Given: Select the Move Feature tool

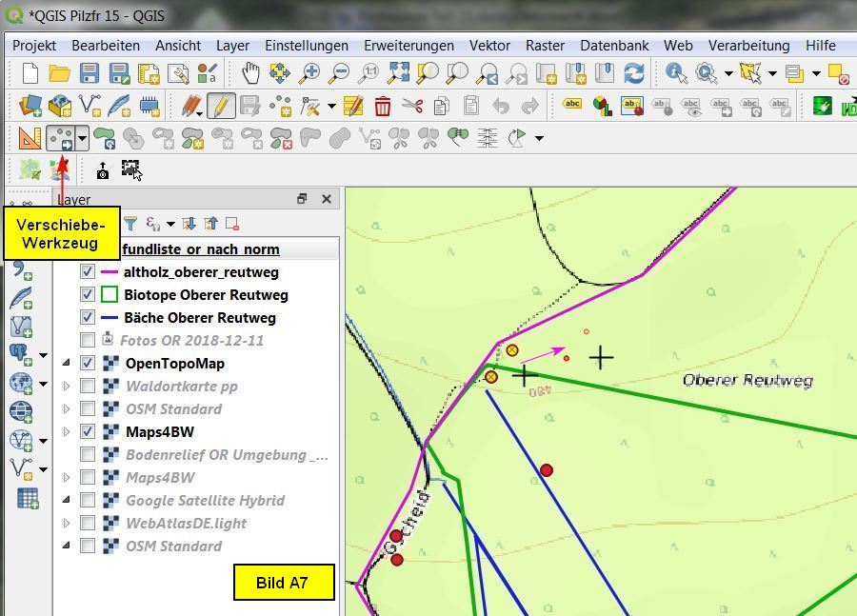Looking at the screenshot, I should pyautogui.click(x=61, y=138).
